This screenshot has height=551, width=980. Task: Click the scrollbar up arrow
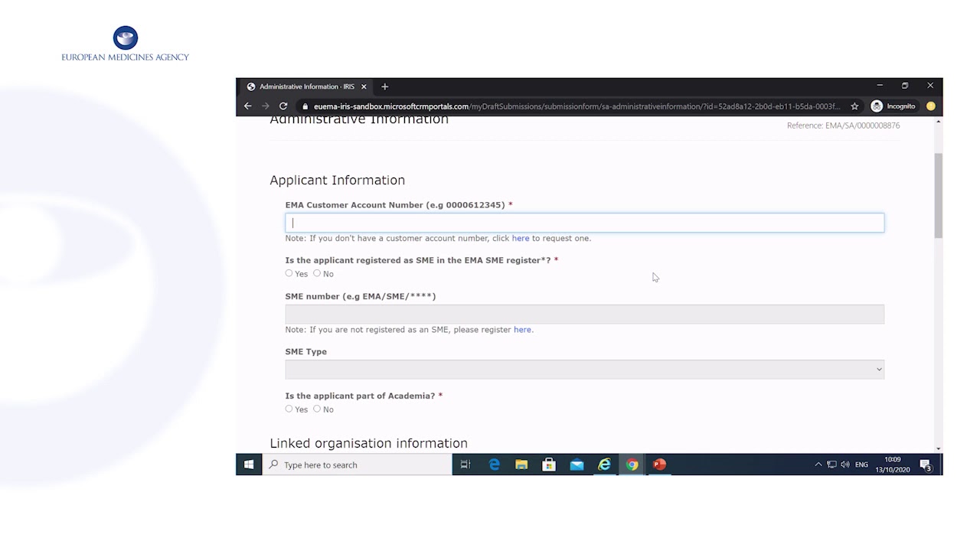pyautogui.click(x=938, y=122)
